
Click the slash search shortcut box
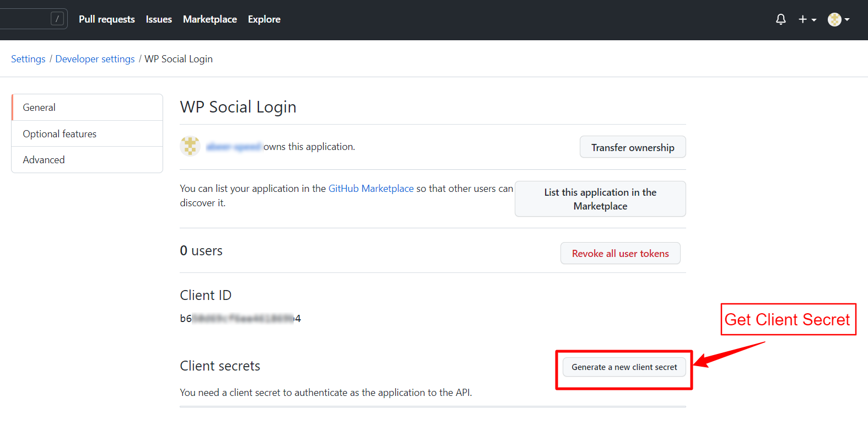(57, 19)
